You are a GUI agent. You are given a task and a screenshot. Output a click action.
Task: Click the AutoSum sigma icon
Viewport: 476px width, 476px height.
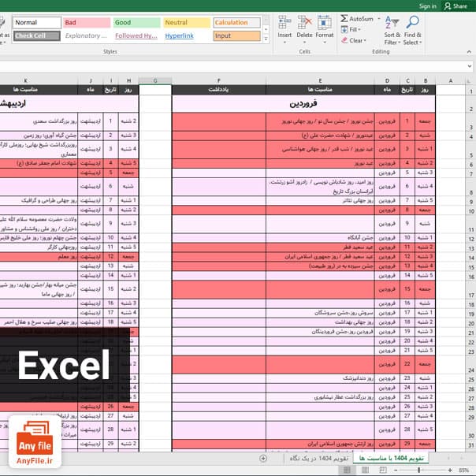pos(344,18)
